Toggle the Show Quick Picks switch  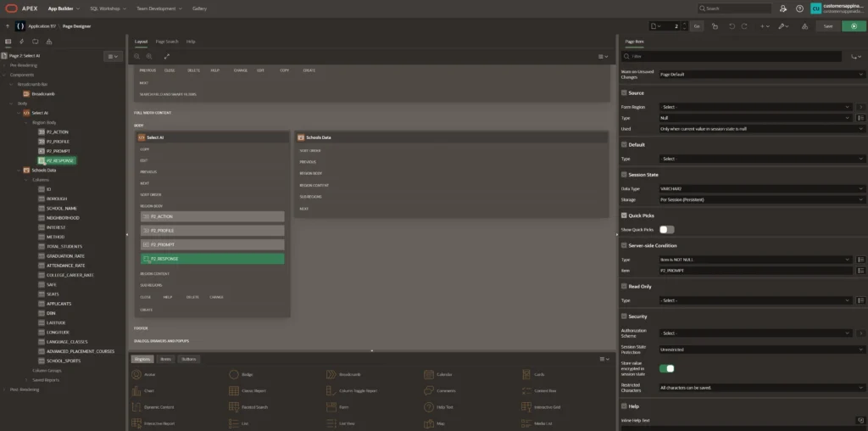pyautogui.click(x=666, y=229)
